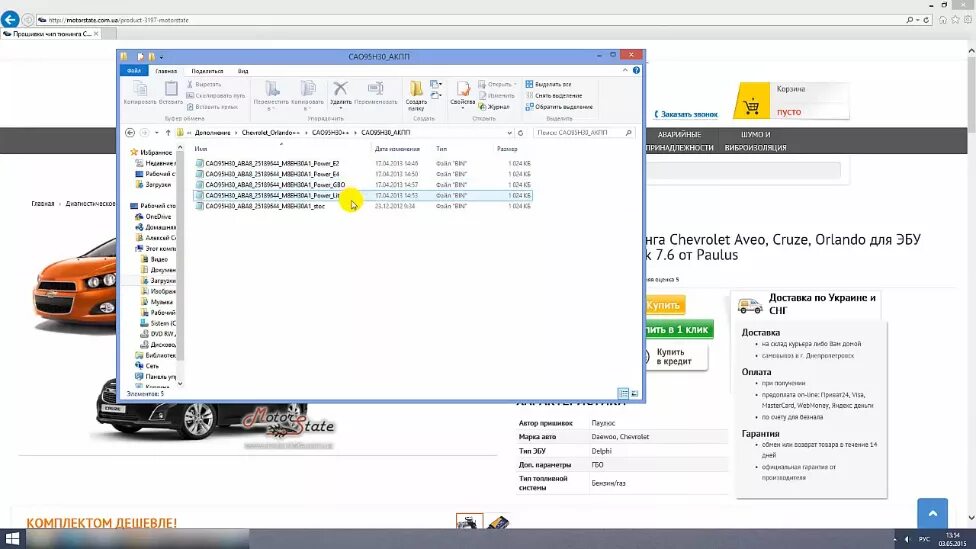This screenshot has height=549, width=976.
Task: Select Сеть in the navigation pane
Action: click(x=152, y=365)
